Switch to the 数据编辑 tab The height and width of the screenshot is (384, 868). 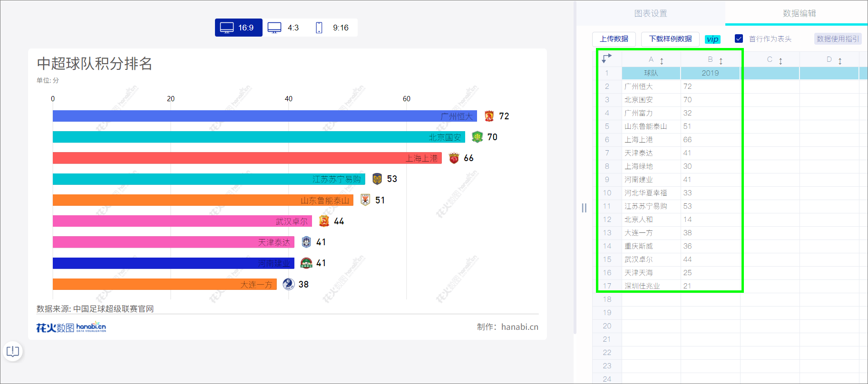coord(799,13)
